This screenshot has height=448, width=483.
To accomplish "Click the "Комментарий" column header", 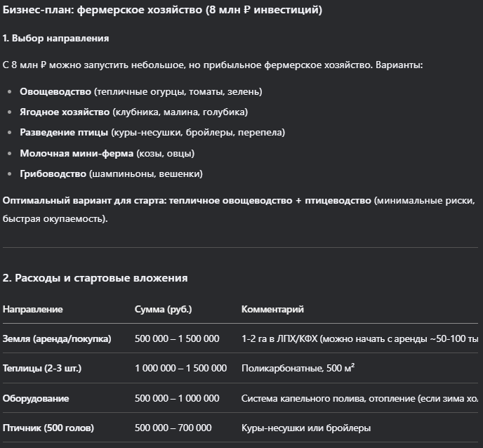I will click(272, 309).
